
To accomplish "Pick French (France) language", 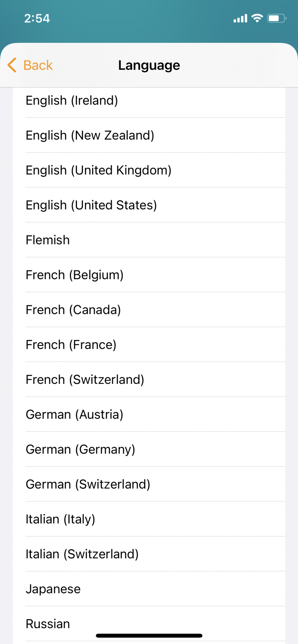I will point(149,345).
